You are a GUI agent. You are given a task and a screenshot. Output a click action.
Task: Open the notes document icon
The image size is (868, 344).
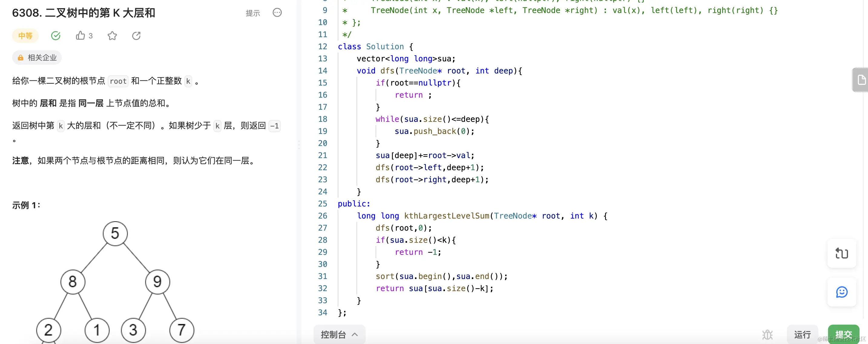coord(861,80)
